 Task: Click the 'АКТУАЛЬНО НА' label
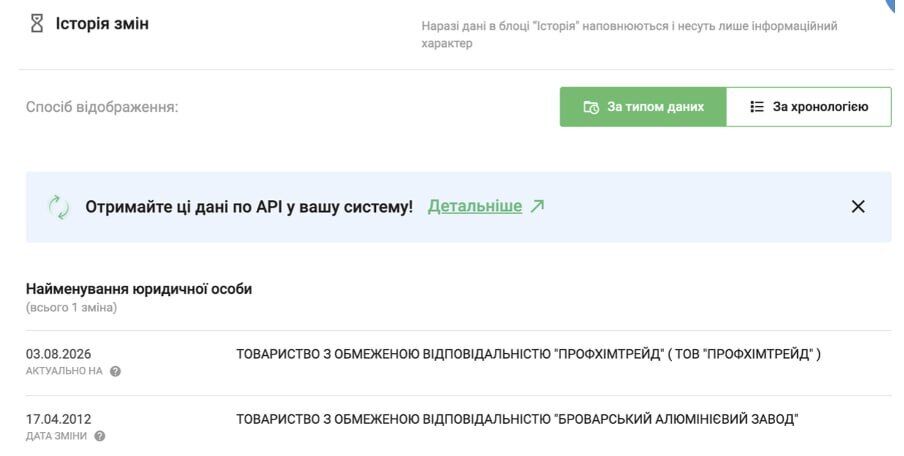[x=64, y=371]
